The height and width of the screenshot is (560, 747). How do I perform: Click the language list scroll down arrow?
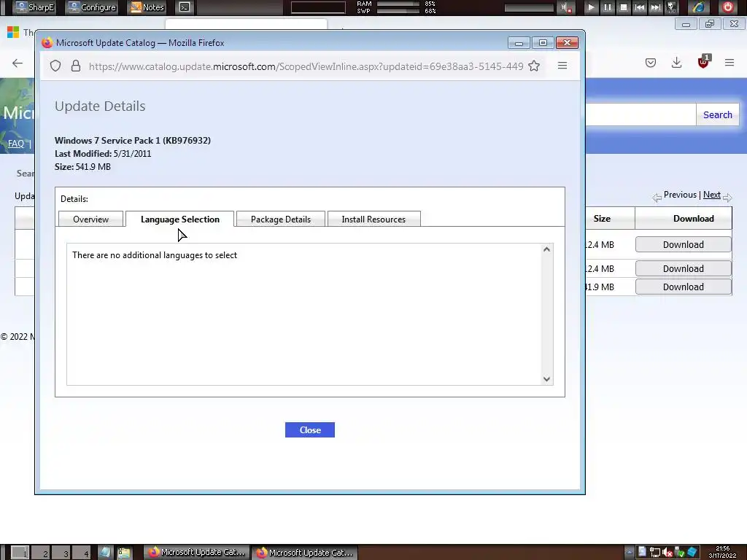point(546,379)
